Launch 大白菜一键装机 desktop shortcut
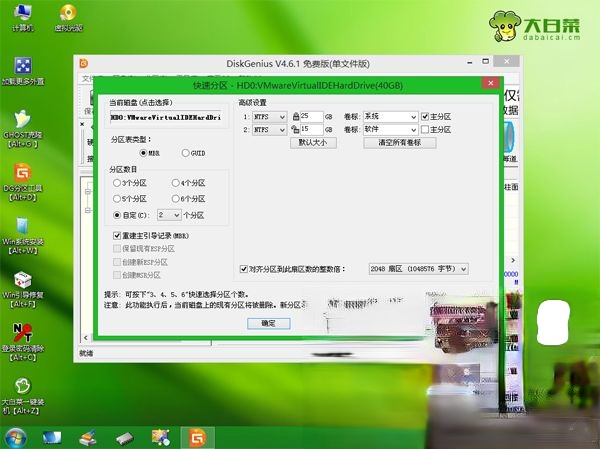Screen dimensions: 600x449 (x=23, y=396)
